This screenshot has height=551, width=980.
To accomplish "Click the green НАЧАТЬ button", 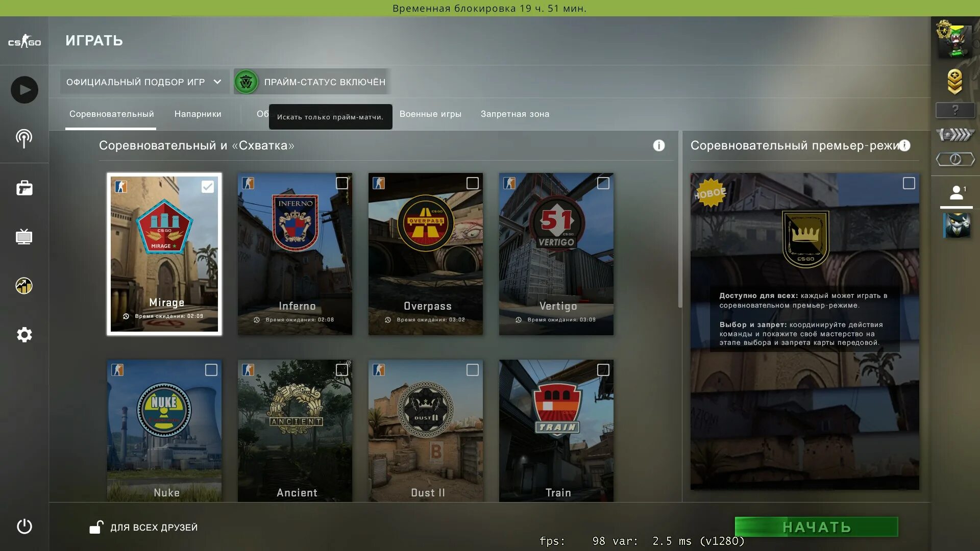I will point(817,527).
